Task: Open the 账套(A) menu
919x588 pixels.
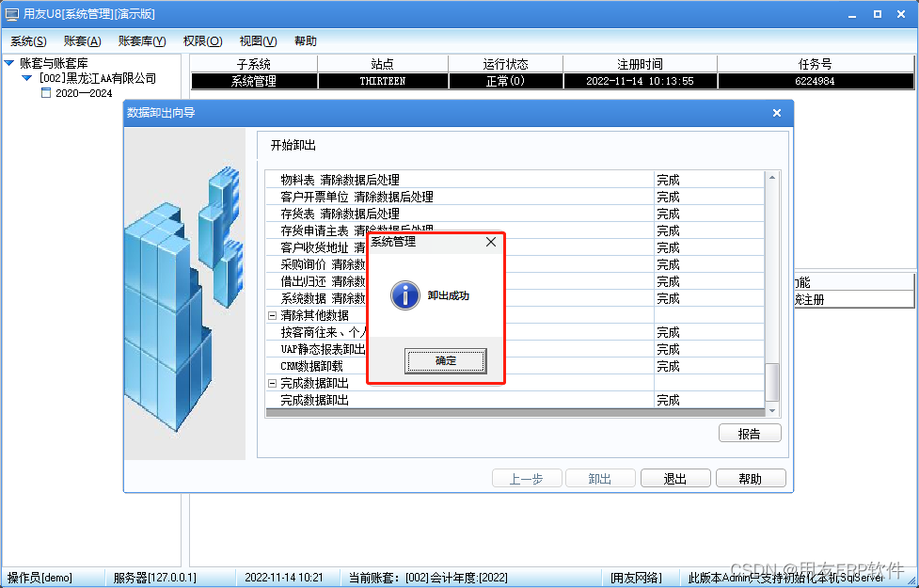Action: 83,41
